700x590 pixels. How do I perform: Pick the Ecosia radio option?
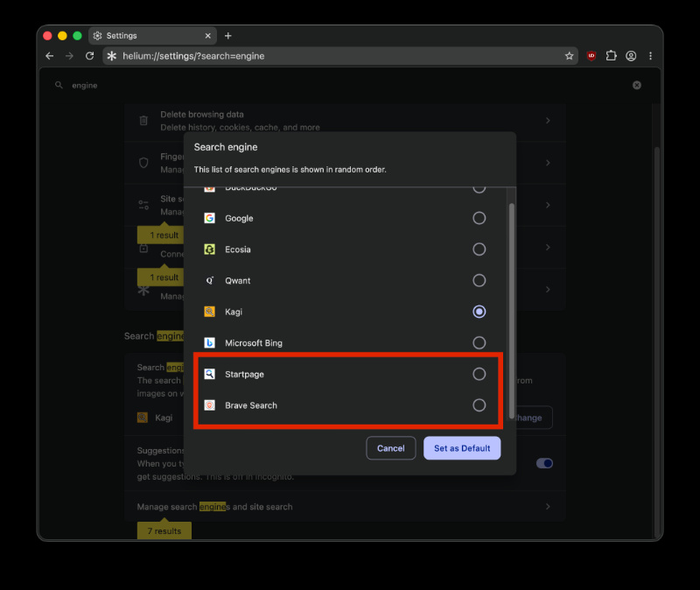pyautogui.click(x=479, y=249)
